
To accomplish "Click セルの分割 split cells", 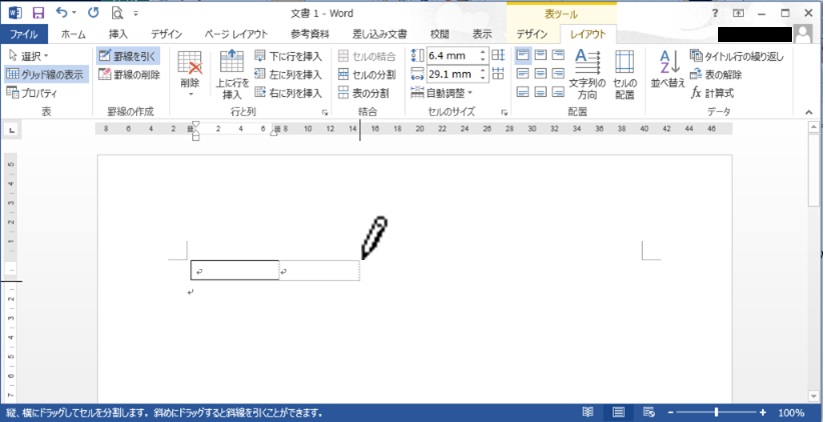I will pyautogui.click(x=367, y=75).
